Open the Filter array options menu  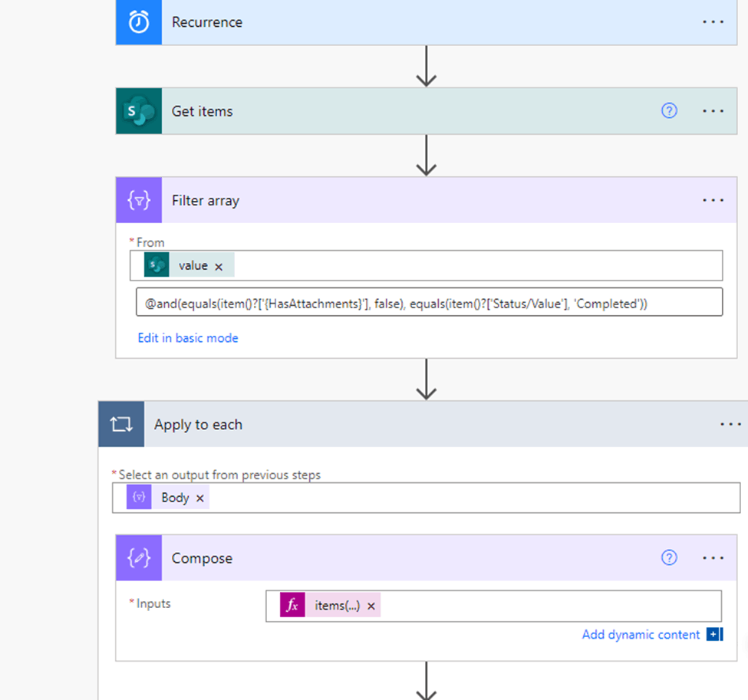tap(713, 200)
